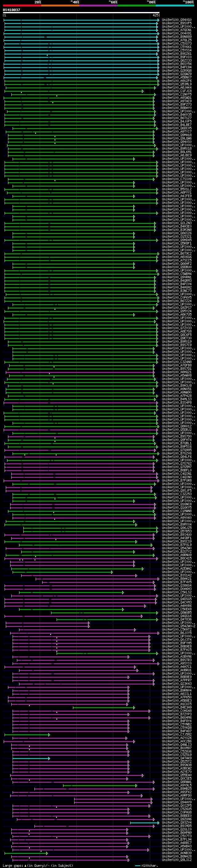Click the purple ~60% identity legend segment
The height and width of the screenshot is (868, 197).
98,6
